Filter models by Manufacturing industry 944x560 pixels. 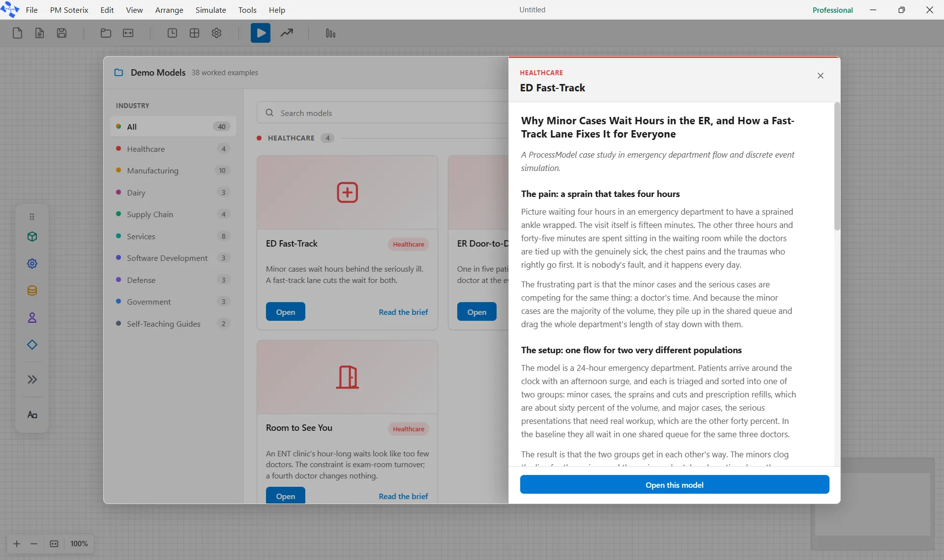coord(173,170)
